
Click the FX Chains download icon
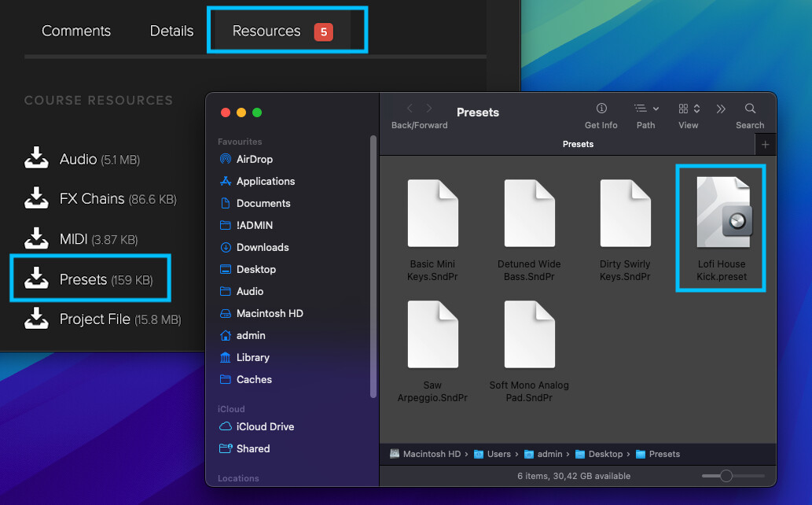(x=36, y=198)
